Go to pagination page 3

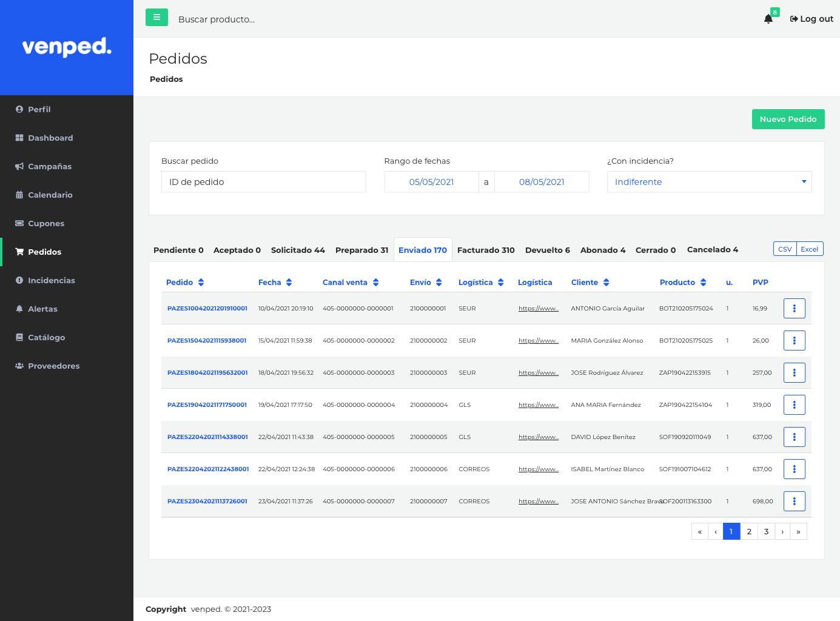(766, 531)
